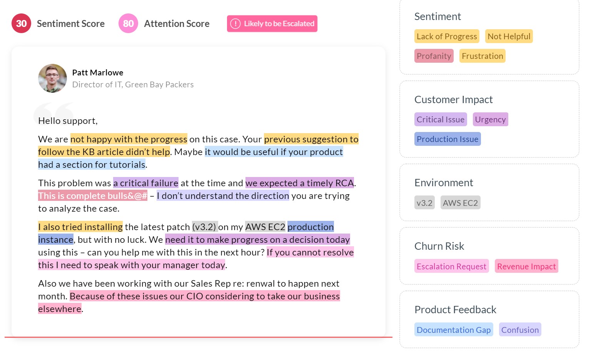This screenshot has height=364, width=591.
Task: Select the Confusion feedback tag
Action: [x=520, y=330]
